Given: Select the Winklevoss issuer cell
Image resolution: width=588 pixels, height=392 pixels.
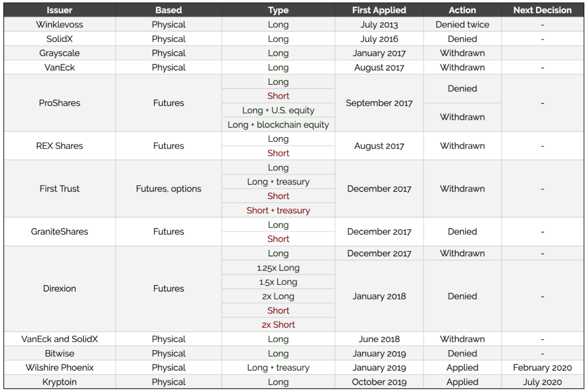Looking at the screenshot, I should coord(59,24).
